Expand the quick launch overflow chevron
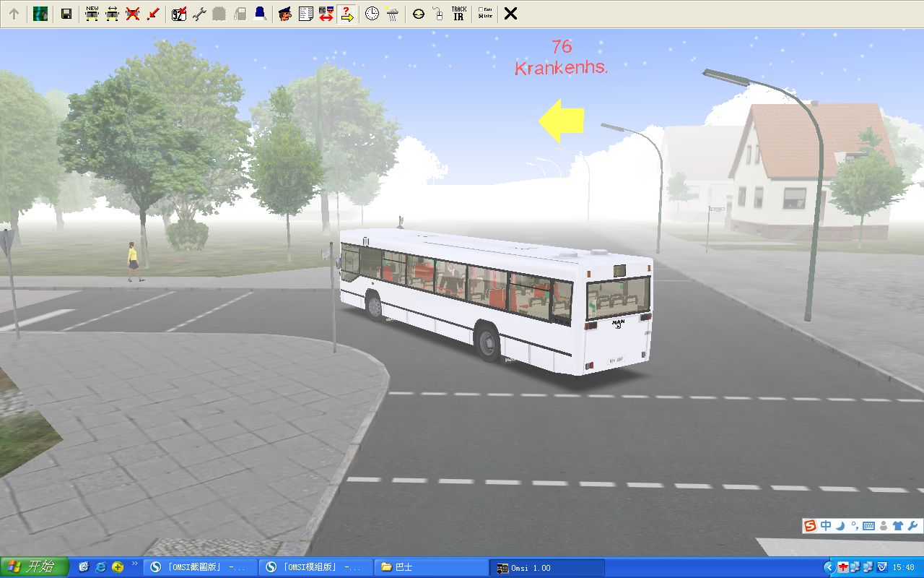The height and width of the screenshot is (578, 924). [134, 563]
